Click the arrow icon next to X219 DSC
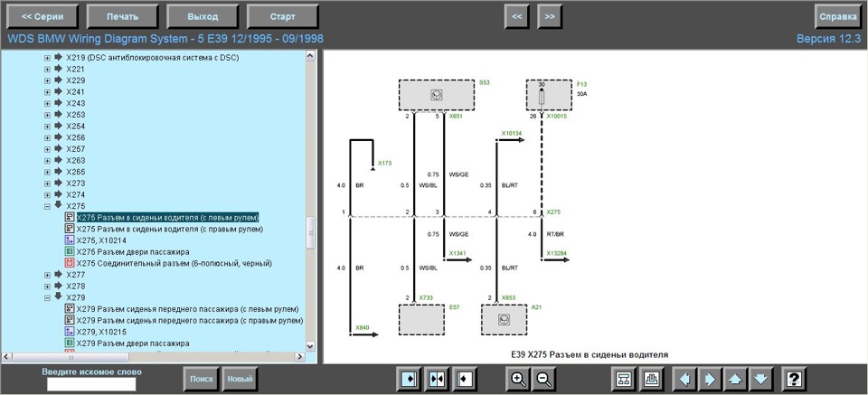The width and height of the screenshot is (868, 395). pyautogui.click(x=58, y=57)
